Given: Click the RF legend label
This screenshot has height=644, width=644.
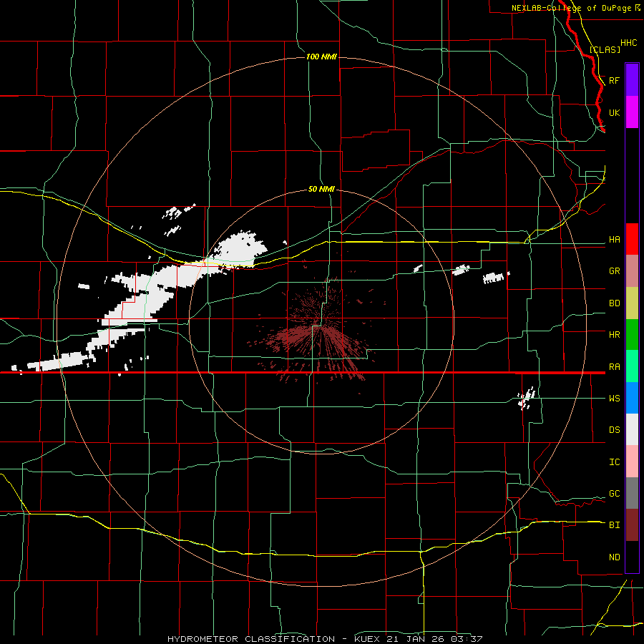Looking at the screenshot, I should pos(615,80).
